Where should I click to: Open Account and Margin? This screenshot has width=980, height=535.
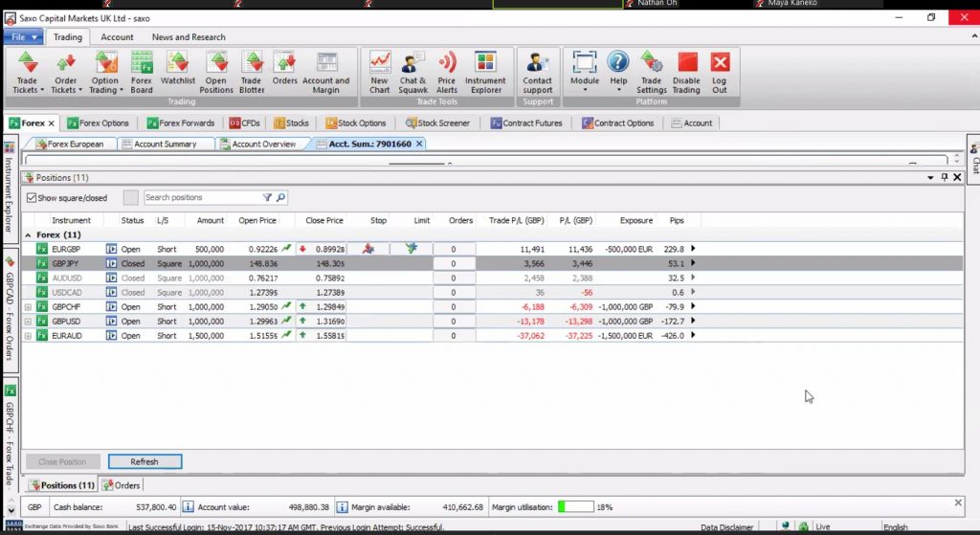pyautogui.click(x=325, y=73)
